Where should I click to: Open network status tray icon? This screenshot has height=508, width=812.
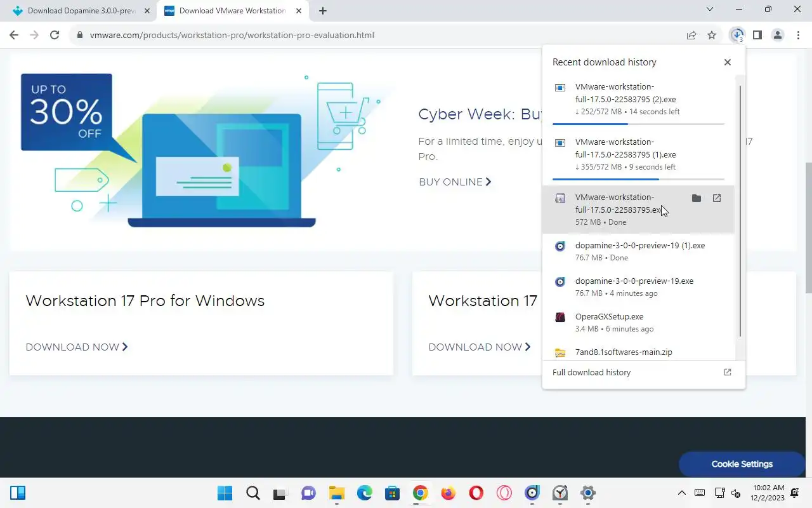point(719,493)
